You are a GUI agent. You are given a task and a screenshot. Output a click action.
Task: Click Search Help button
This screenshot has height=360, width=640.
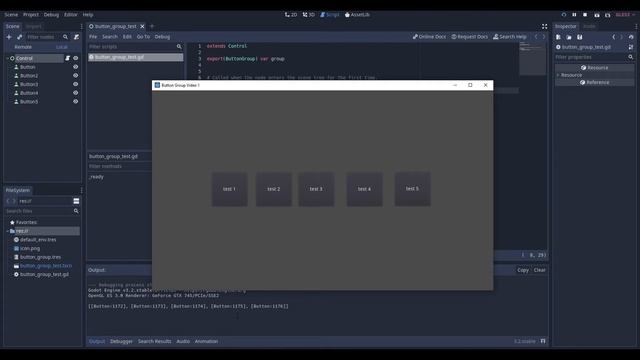[x=509, y=37]
